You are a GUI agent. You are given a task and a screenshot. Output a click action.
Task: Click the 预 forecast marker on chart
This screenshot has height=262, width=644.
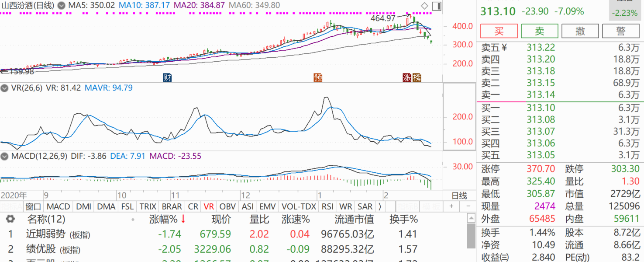(x=318, y=77)
